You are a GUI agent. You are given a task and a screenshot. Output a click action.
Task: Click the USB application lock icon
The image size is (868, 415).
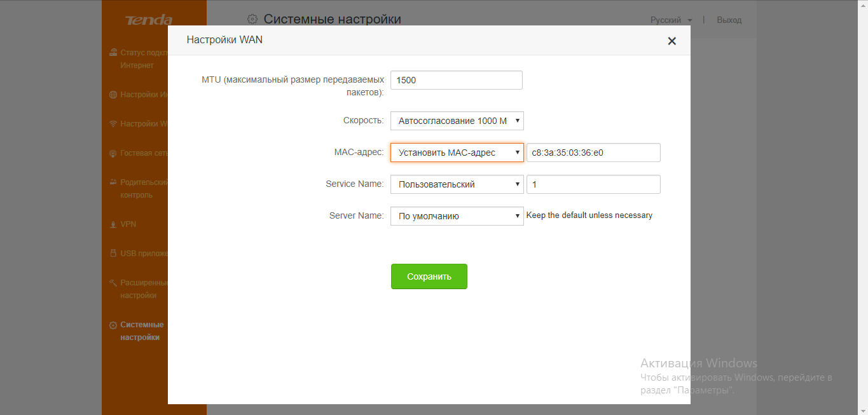click(x=113, y=254)
